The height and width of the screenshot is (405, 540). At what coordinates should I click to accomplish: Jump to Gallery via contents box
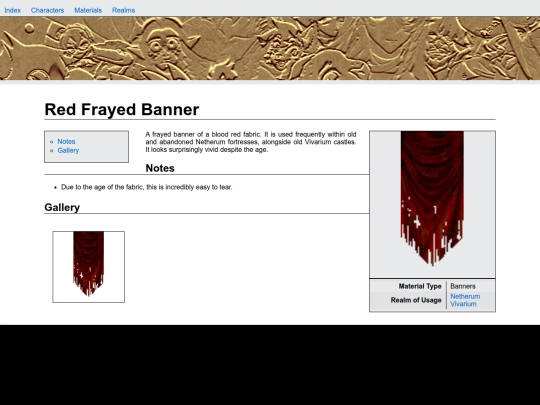pos(68,150)
